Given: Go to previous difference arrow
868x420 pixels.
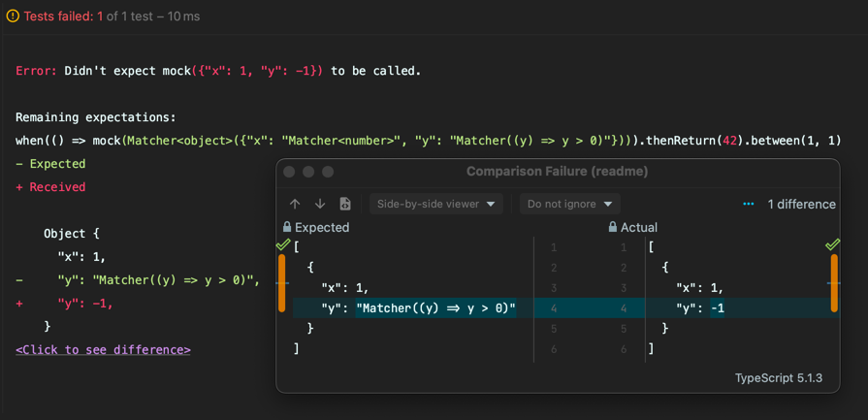Looking at the screenshot, I should click(295, 205).
